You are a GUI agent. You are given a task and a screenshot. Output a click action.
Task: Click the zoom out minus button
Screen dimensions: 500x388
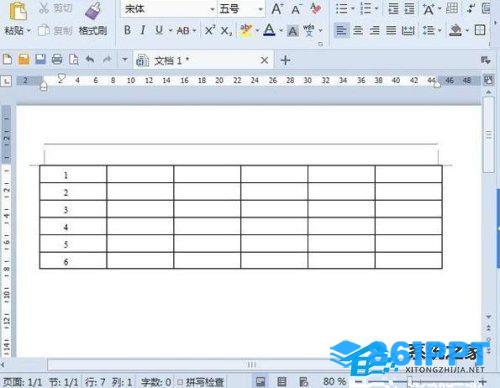pyautogui.click(x=358, y=382)
